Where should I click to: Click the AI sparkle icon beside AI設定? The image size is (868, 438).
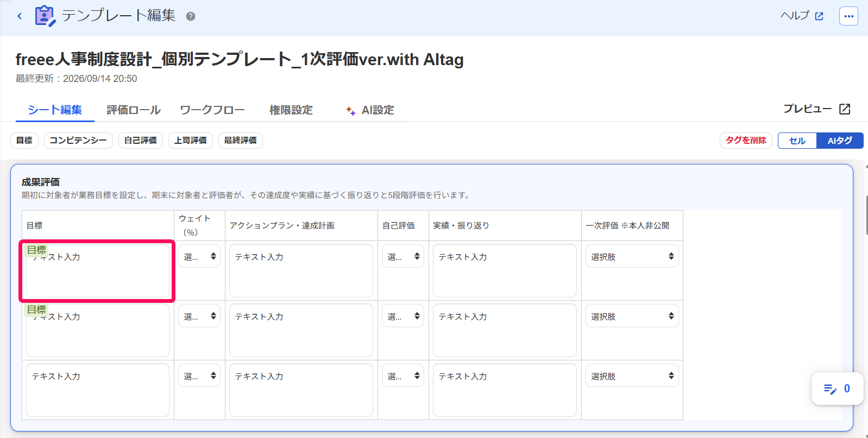coord(351,111)
